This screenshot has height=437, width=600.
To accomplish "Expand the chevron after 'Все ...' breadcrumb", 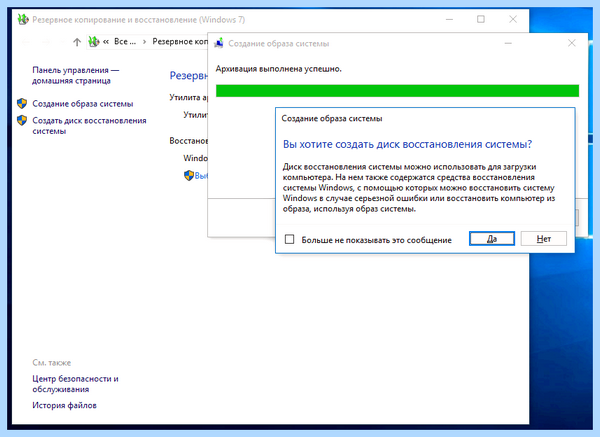I will pyautogui.click(x=144, y=42).
